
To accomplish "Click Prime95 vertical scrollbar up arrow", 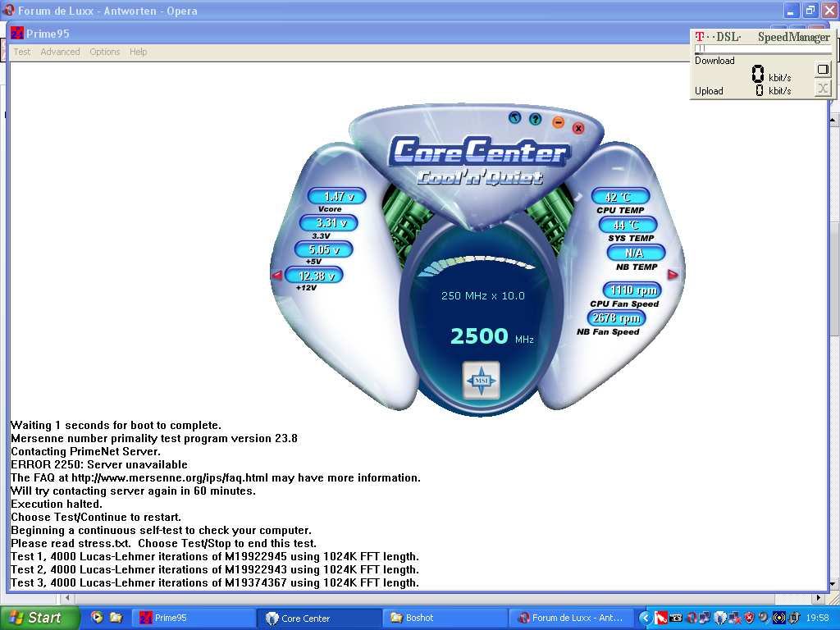I will [x=833, y=120].
